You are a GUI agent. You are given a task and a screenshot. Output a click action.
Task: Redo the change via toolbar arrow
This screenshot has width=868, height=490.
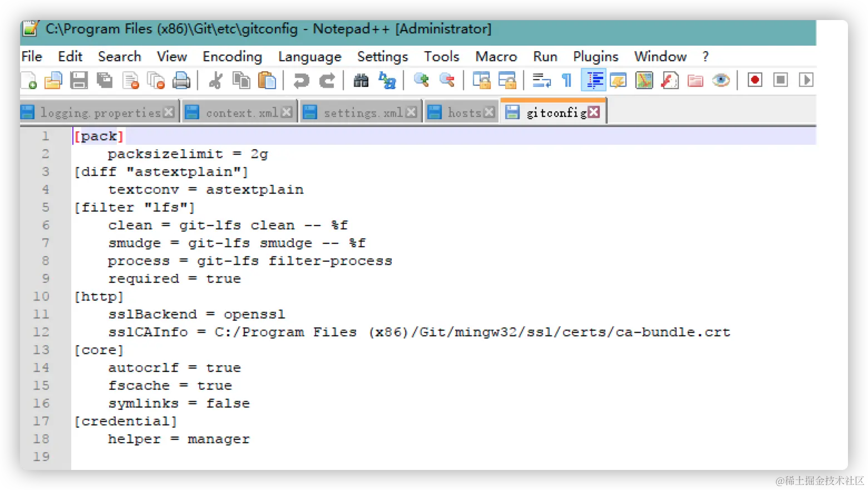click(327, 81)
